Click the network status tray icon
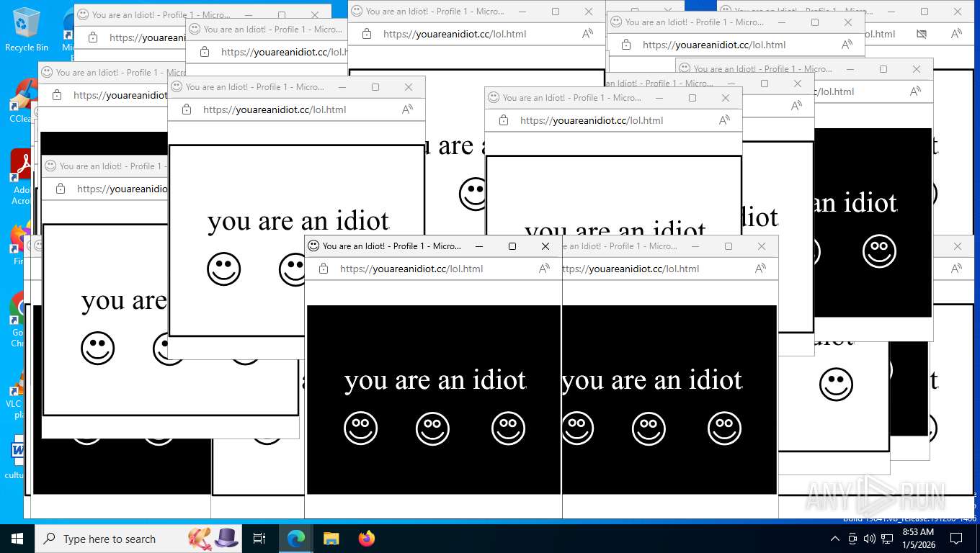 pos(887,539)
